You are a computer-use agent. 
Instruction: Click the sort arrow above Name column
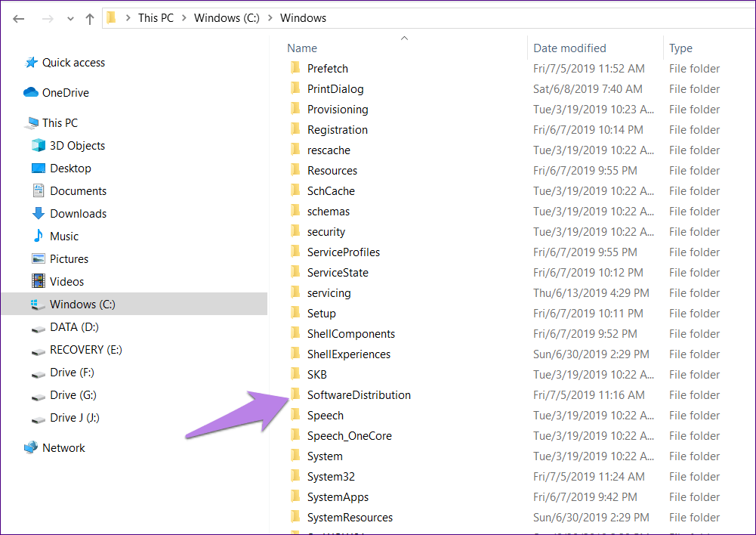click(404, 38)
